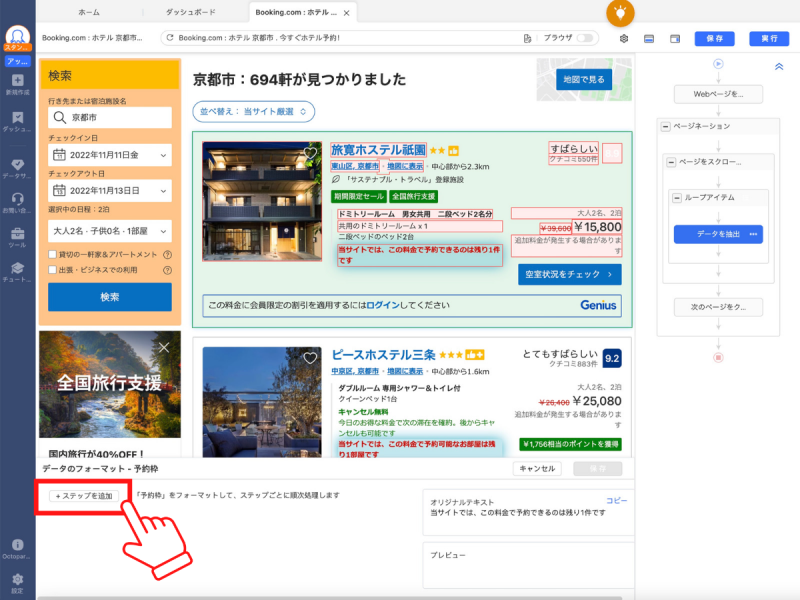
Task: Switch to the ダッシュボード tab
Action: tap(190, 12)
